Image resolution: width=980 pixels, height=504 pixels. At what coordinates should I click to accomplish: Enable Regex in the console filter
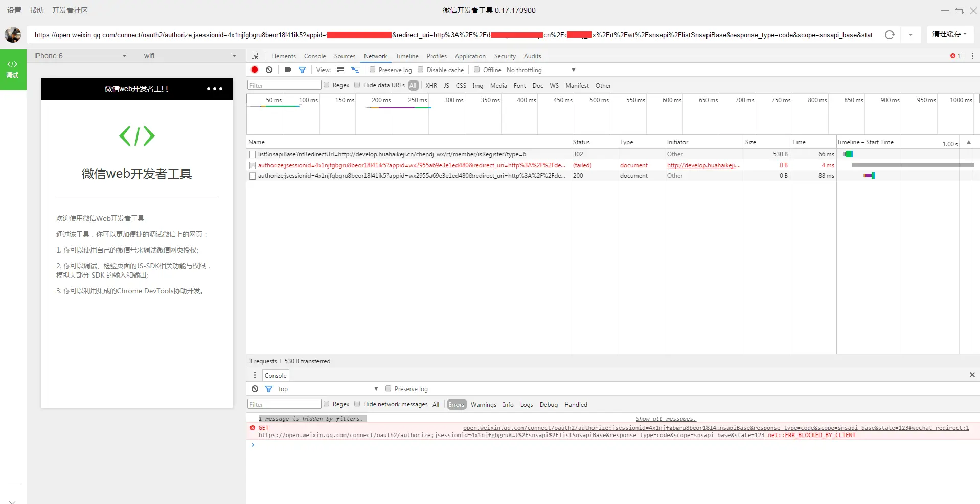pos(327,404)
